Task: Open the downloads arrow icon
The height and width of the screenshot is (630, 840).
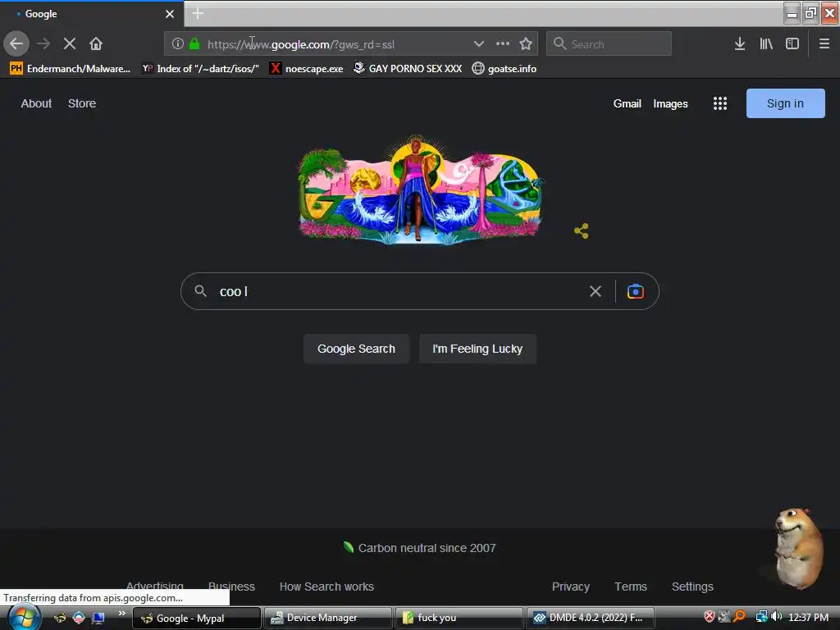Action: (x=740, y=44)
